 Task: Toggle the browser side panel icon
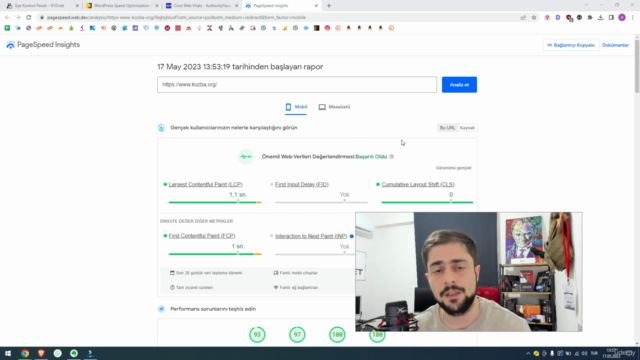click(x=611, y=18)
